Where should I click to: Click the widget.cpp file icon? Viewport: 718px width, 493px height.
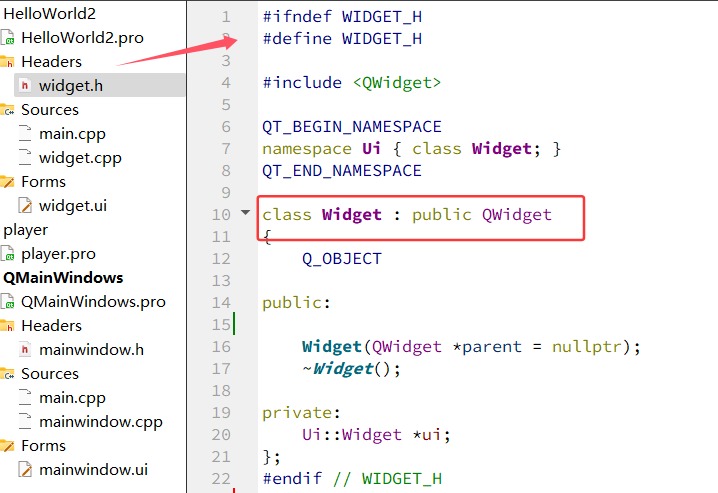coord(25,157)
